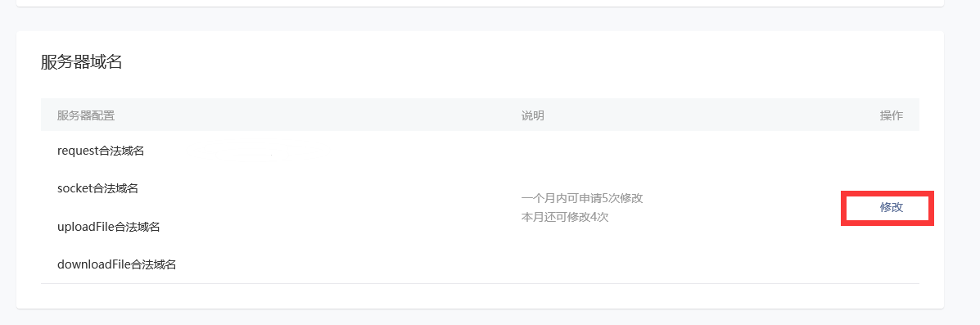Click the 操作 column header
Screen dimensions: 980x325
pos(892,115)
